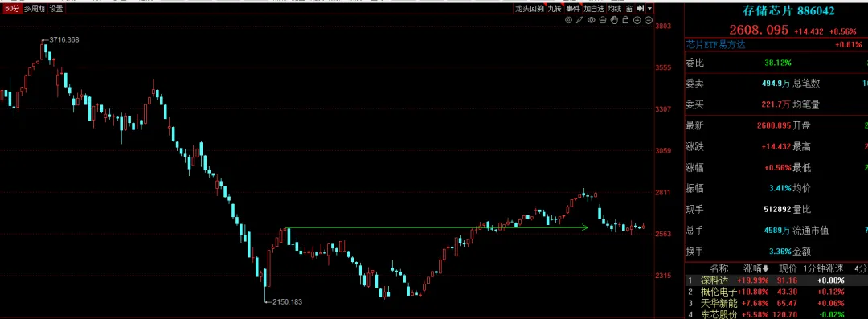Select 东芯股份 row in the stock list
The image size is (868, 319).
click(776, 314)
